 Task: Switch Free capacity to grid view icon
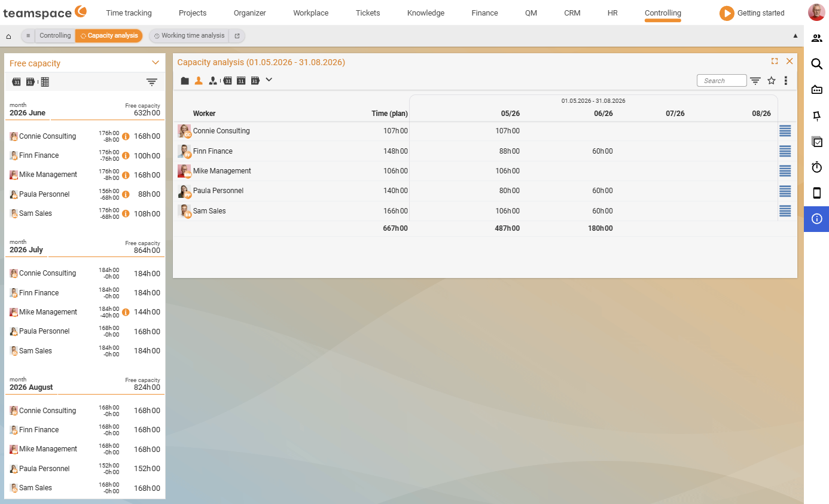coord(45,82)
